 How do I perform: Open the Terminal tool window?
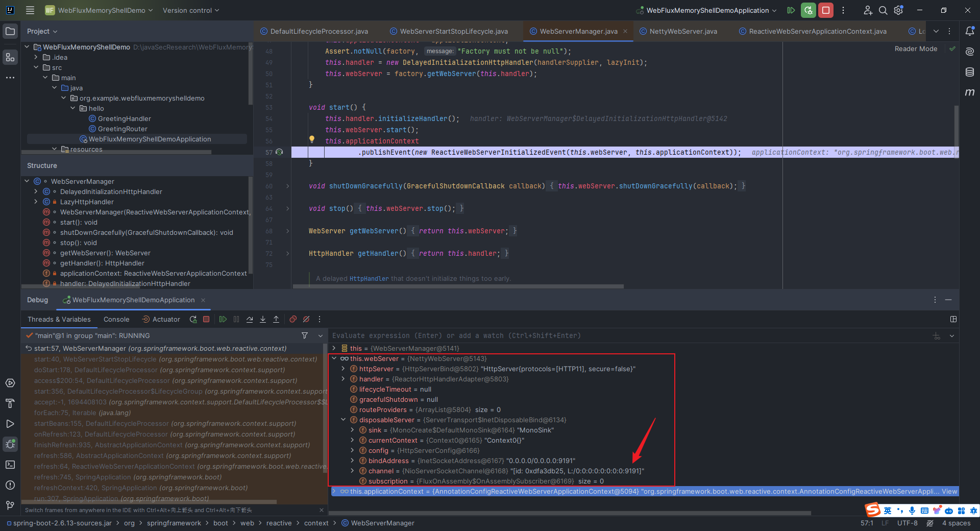point(10,465)
